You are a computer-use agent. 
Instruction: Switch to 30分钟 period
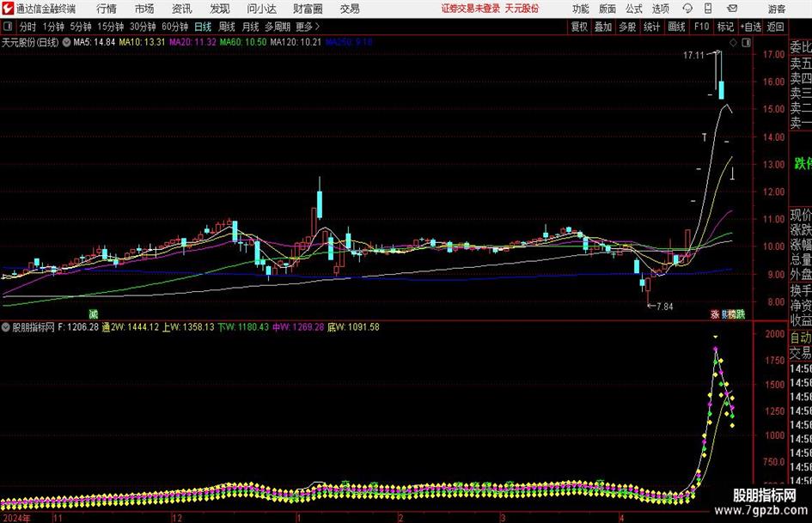point(143,27)
